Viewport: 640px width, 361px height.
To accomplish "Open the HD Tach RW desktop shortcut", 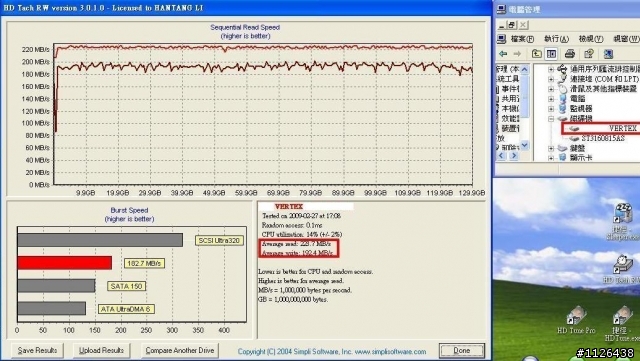I will coord(622,269).
